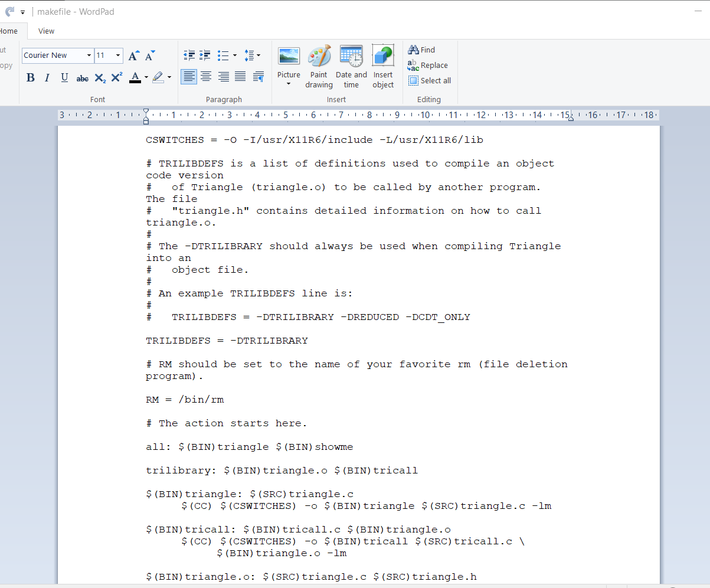The image size is (710, 588).
Task: Click the Increase indent icon
Action: tap(205, 55)
